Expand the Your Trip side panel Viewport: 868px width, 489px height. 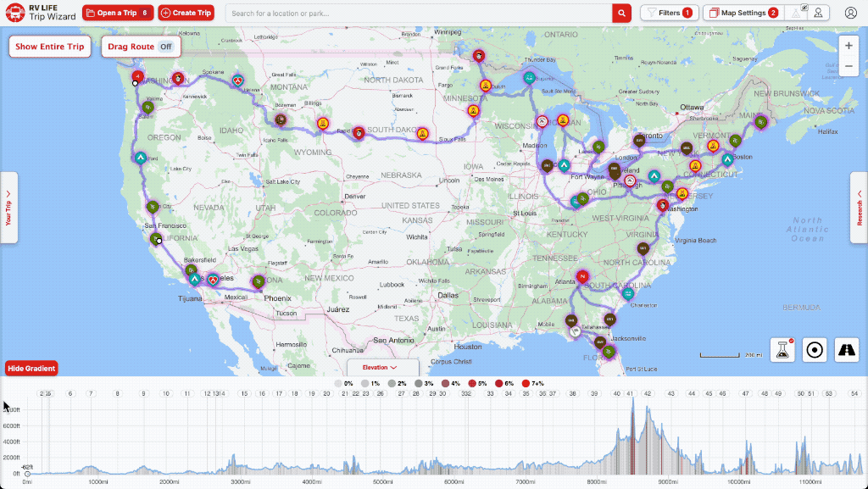pos(8,208)
